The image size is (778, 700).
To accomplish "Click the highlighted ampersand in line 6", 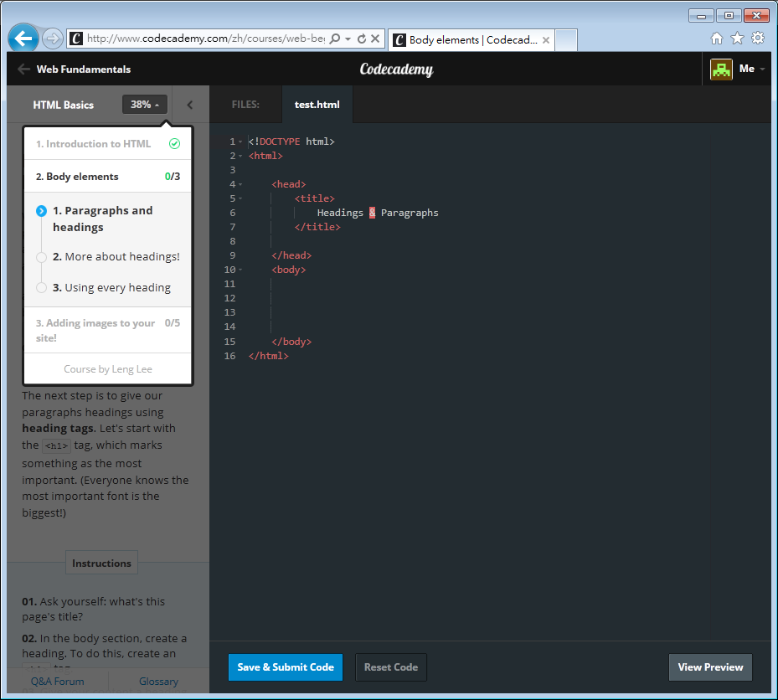I will click(x=372, y=213).
